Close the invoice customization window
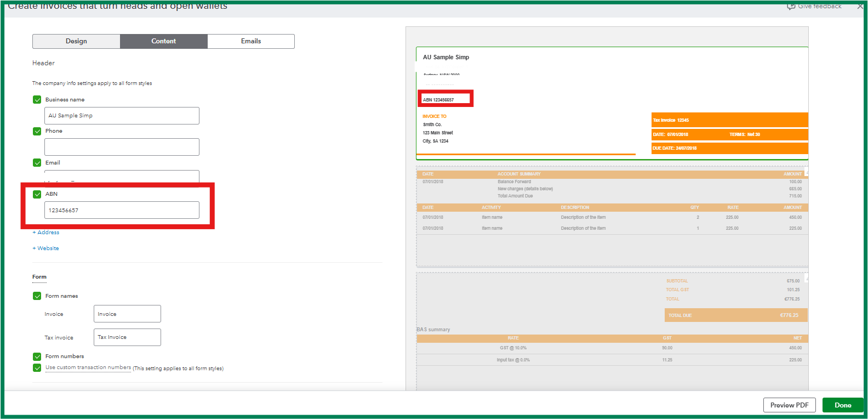Viewport: 868px width, 419px height. (x=860, y=6)
